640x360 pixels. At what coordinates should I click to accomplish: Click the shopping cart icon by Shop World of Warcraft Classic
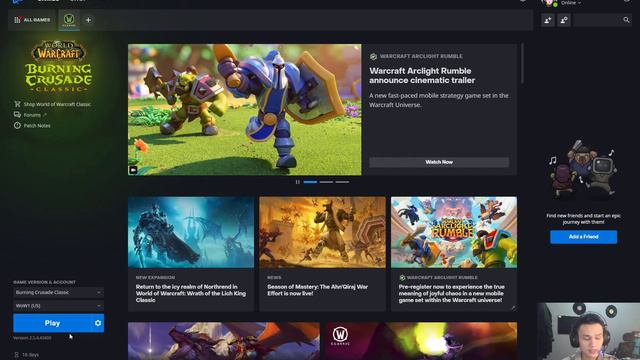point(17,104)
